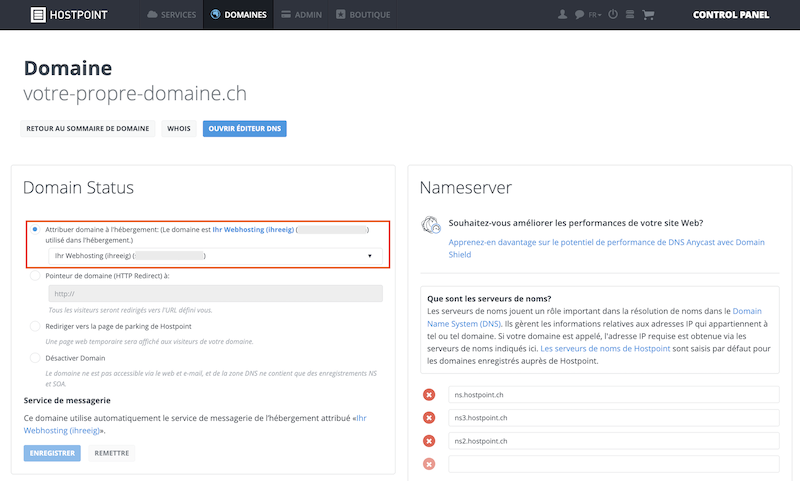
Task: Open the Services menu
Action: coord(171,15)
